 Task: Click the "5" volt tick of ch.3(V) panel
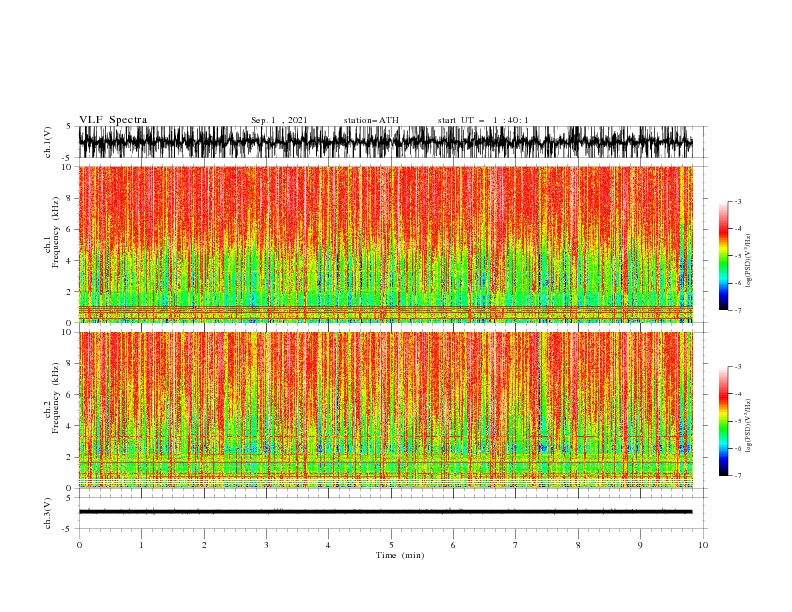click(x=69, y=497)
